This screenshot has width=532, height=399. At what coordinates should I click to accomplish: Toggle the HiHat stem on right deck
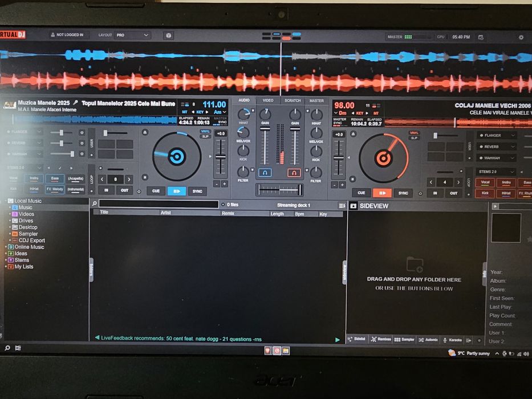506,193
